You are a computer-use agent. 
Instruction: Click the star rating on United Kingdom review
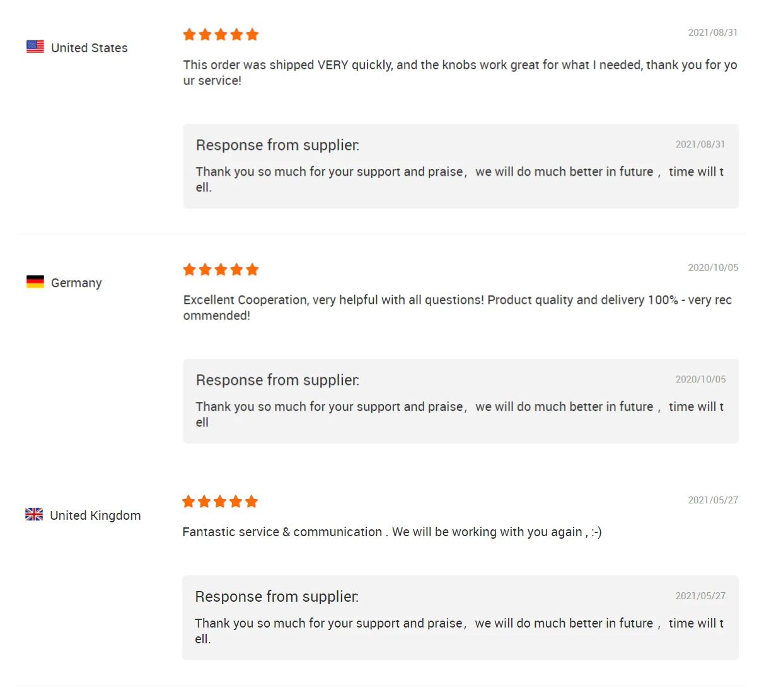[220, 502]
